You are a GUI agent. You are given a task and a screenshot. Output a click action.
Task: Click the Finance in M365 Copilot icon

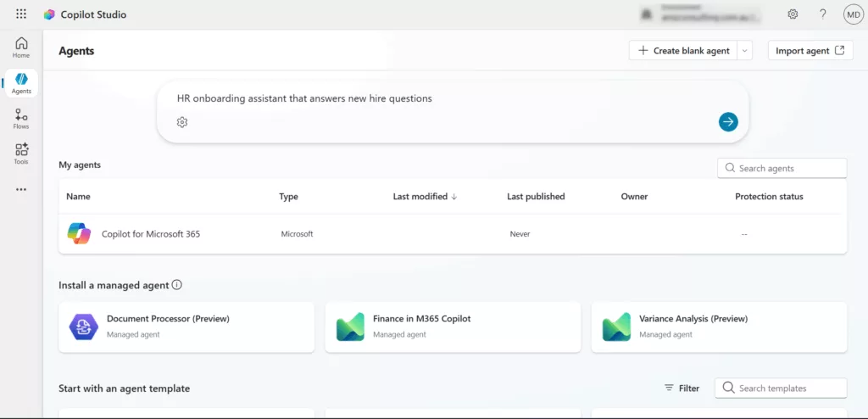[x=350, y=327]
